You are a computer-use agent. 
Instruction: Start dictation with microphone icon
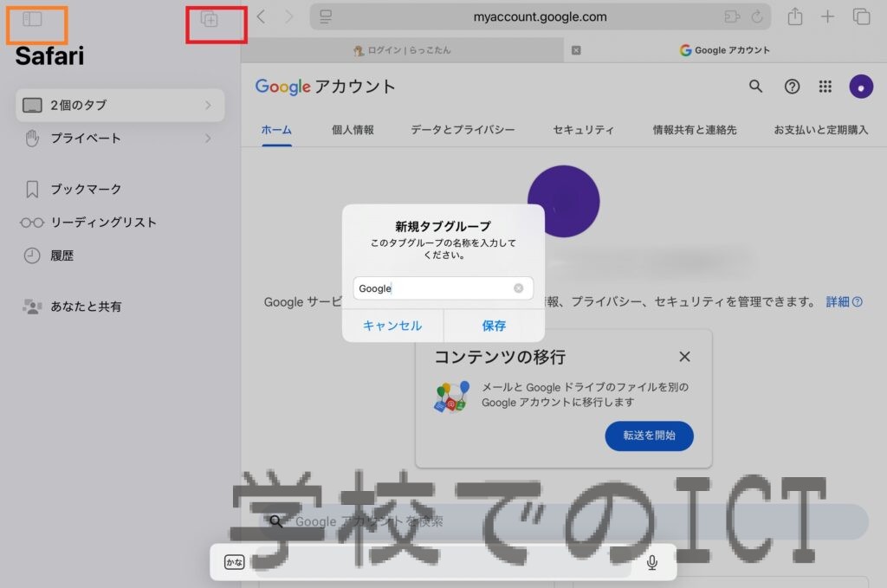point(651,562)
